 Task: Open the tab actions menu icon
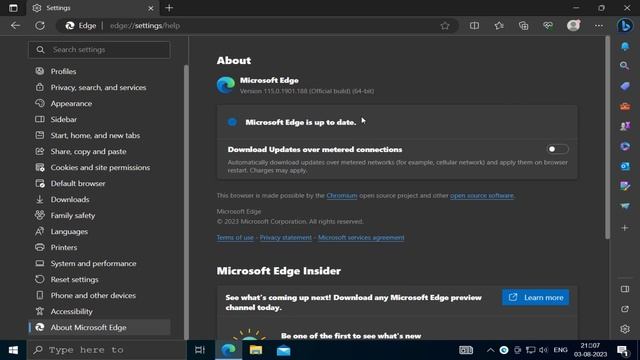(x=13, y=8)
